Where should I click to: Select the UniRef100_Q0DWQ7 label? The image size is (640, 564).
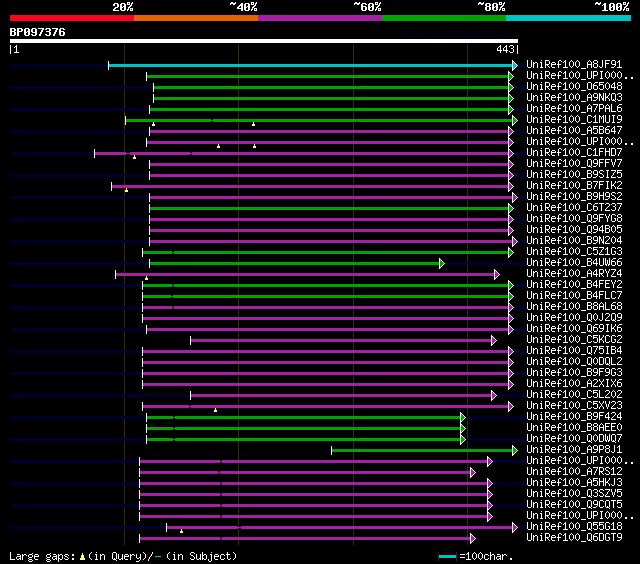[x=574, y=439]
